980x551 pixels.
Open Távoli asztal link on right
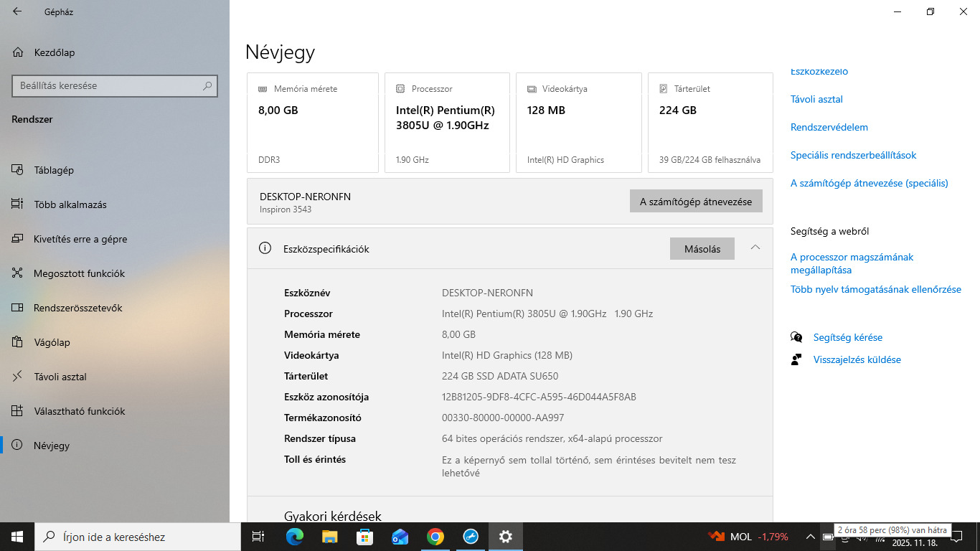tap(816, 99)
